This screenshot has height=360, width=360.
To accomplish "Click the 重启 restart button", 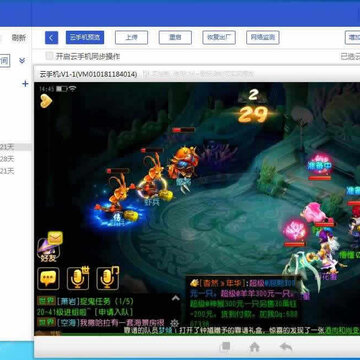I will click(x=175, y=38).
